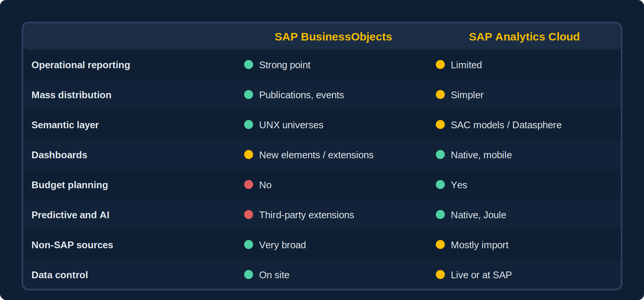Click the "Mostly import" cell text
The height and width of the screenshot is (300, 644).
point(480,245)
